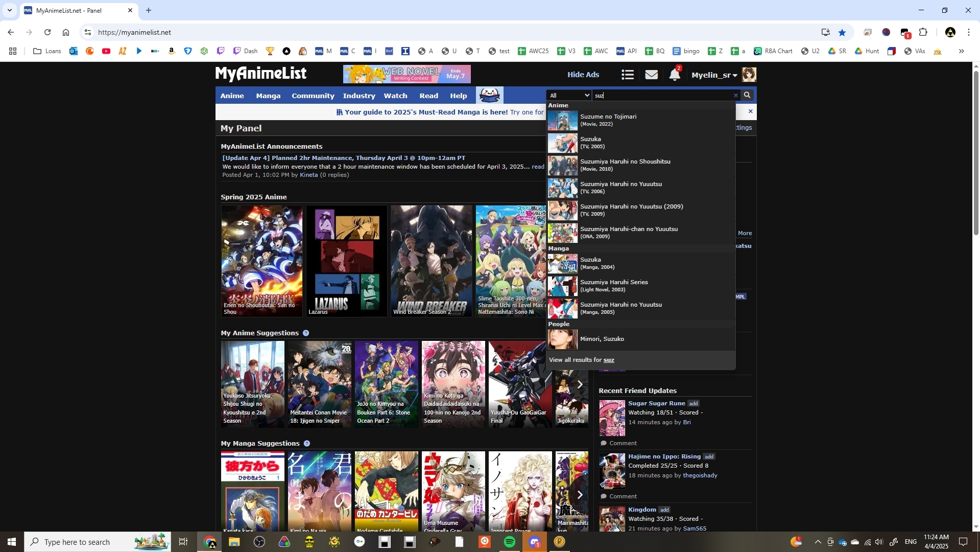The height and width of the screenshot is (552, 980).
Task: Advance the manga suggestions carousel
Action: click(580, 495)
